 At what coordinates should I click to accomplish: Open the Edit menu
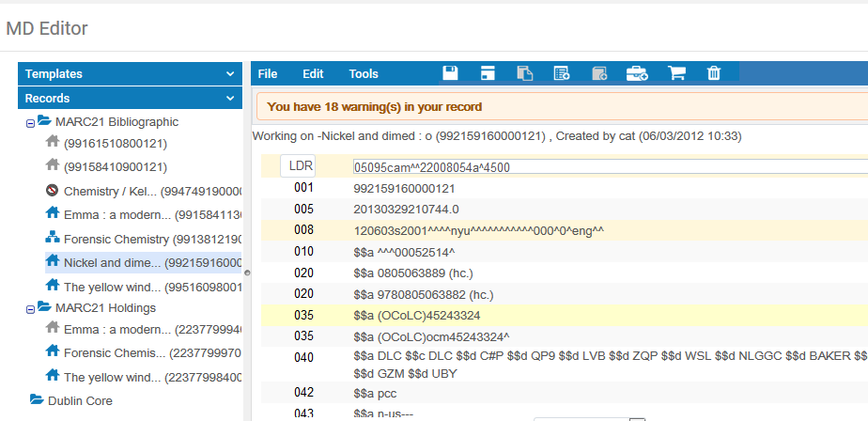point(313,73)
